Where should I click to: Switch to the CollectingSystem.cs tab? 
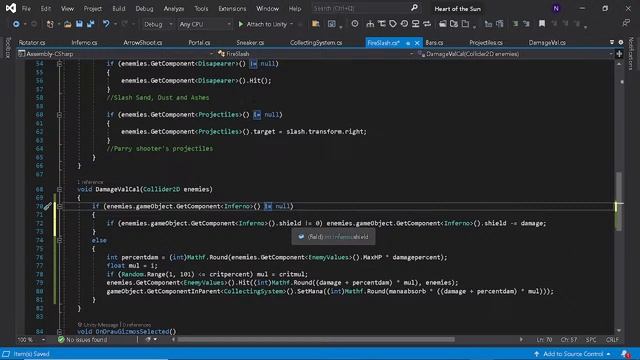(316, 42)
